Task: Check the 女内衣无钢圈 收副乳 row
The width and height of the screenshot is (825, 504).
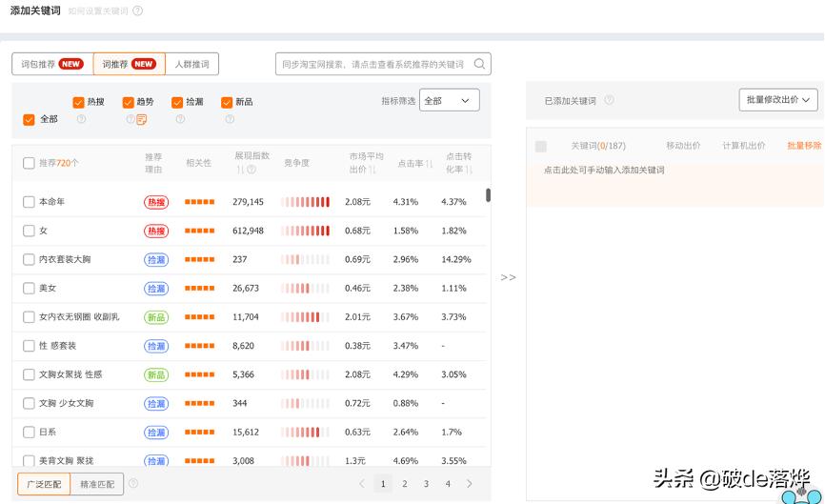Action: click(x=29, y=316)
